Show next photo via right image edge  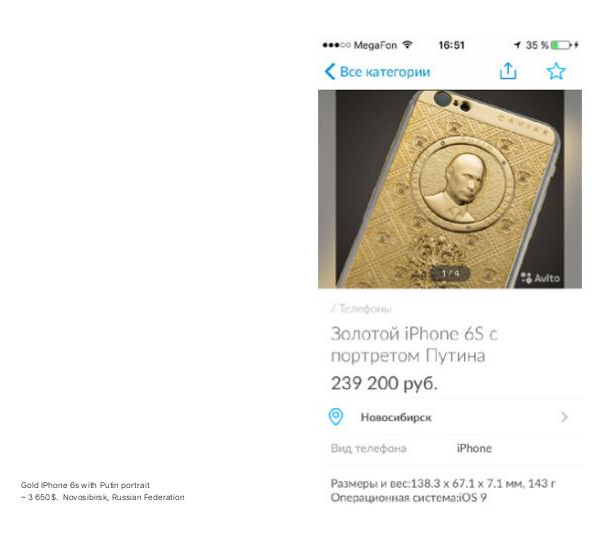pos(573,189)
